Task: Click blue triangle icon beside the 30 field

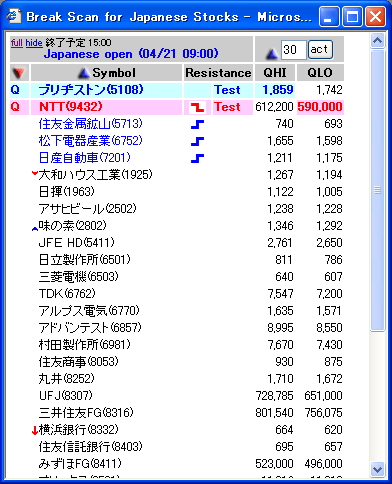Action: (272, 54)
